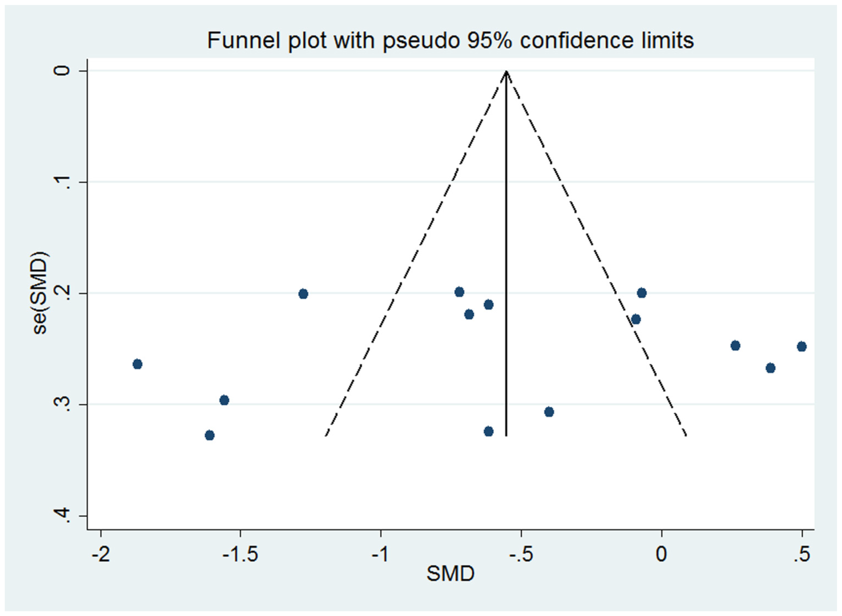Click the rightmost data point near SMD .5

tap(801, 346)
